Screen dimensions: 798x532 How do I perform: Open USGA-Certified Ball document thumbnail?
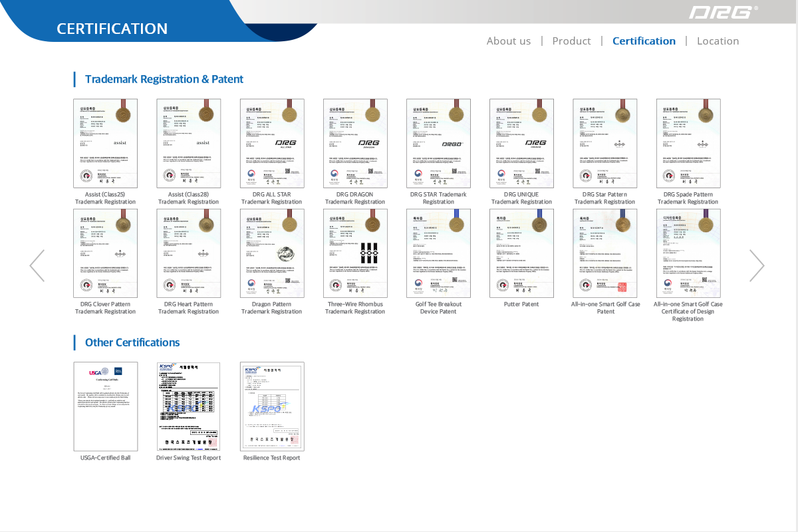(105, 407)
